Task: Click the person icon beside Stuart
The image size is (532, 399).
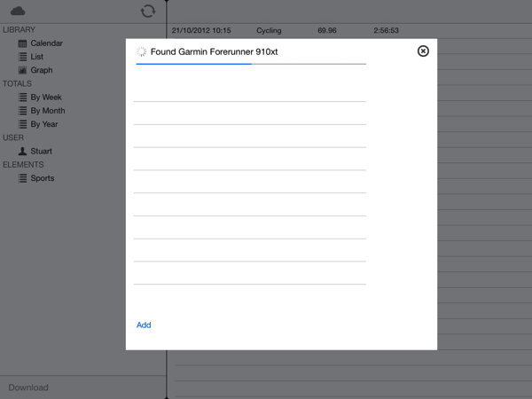Action: [22, 151]
